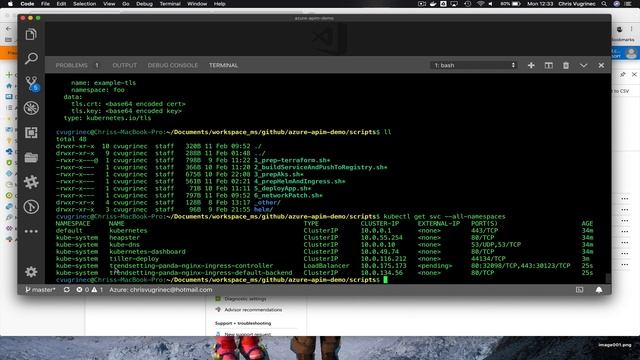Close the Azure portal blade
This screenshot has height=360, width=640.
point(634,74)
